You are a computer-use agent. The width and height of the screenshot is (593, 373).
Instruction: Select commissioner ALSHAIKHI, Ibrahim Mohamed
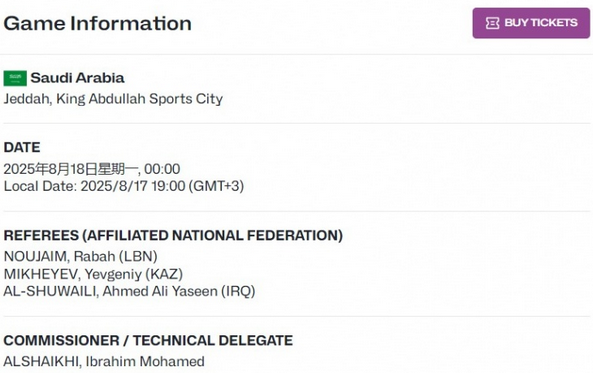pos(104,361)
